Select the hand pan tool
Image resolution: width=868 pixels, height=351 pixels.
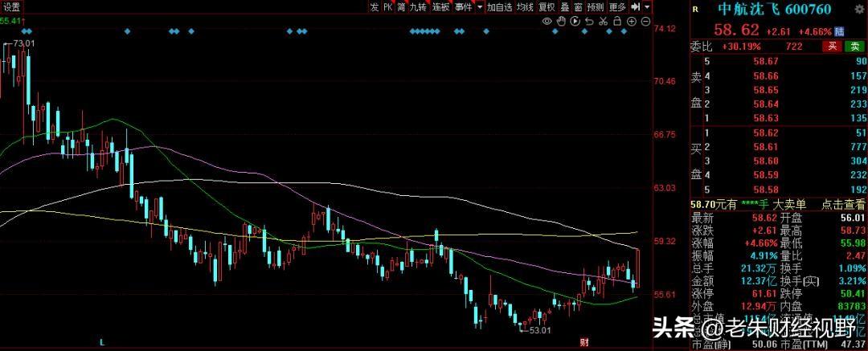(561, 22)
